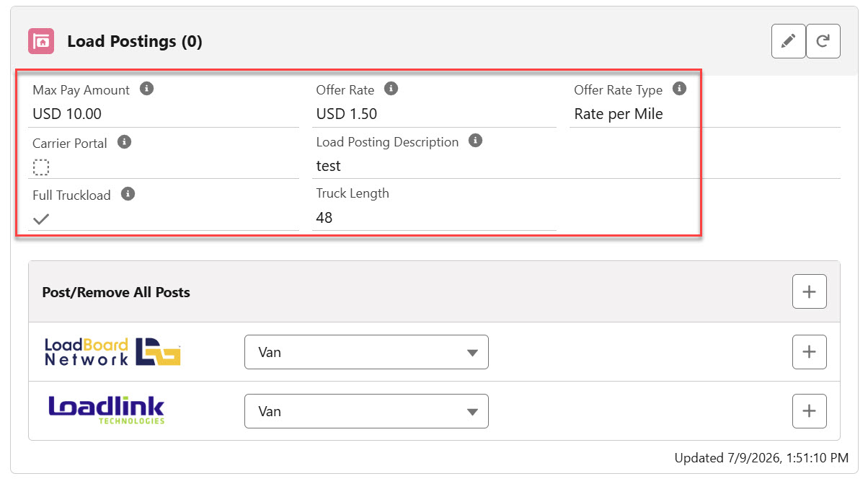Open the Van dropdown for LoadBoard Network
868x484 pixels.
click(x=366, y=352)
